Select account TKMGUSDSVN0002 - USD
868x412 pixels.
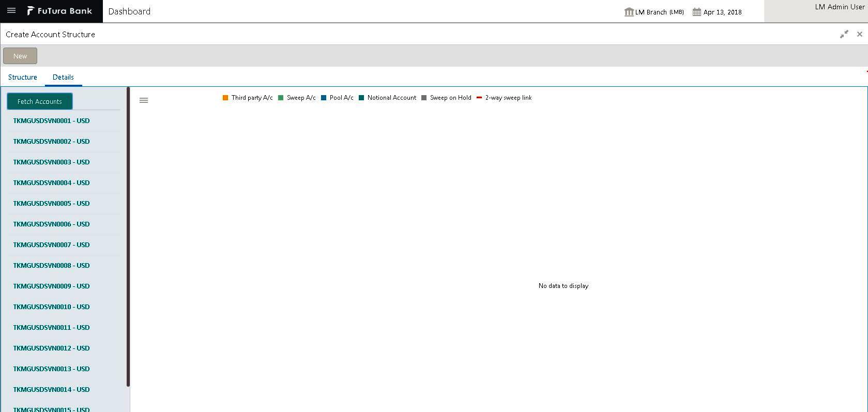[51, 142]
